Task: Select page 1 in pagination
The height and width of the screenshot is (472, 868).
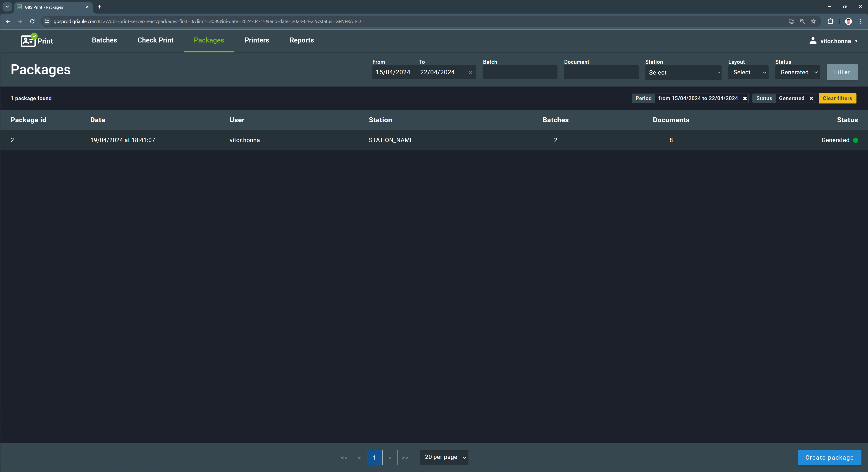Action: (374, 458)
